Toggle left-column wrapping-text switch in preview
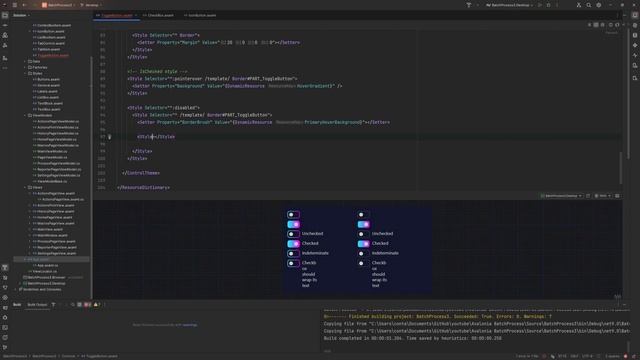 [x=293, y=263]
